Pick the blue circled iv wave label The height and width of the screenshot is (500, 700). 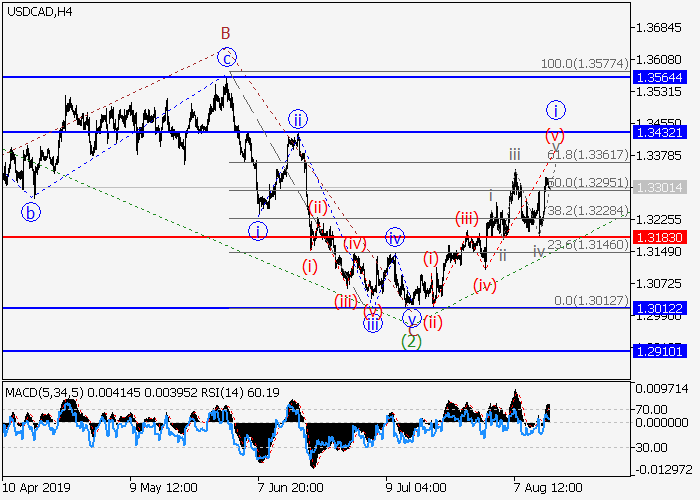[395, 237]
